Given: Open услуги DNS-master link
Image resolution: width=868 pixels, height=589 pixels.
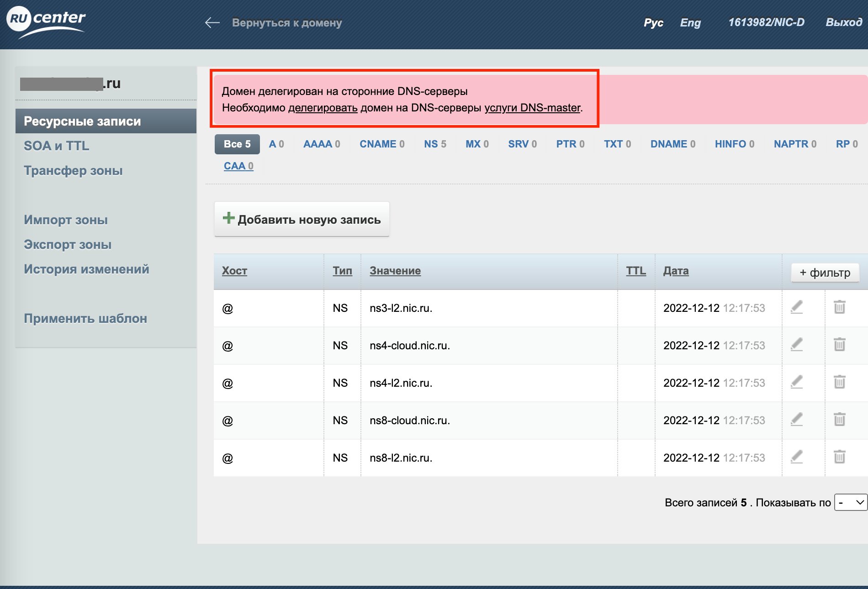Looking at the screenshot, I should click(532, 108).
